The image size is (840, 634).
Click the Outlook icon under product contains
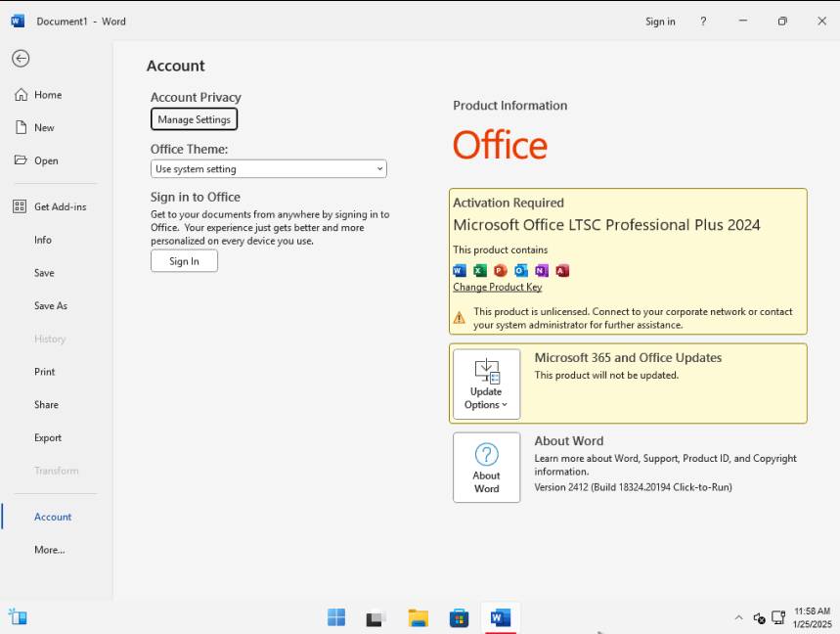click(520, 271)
